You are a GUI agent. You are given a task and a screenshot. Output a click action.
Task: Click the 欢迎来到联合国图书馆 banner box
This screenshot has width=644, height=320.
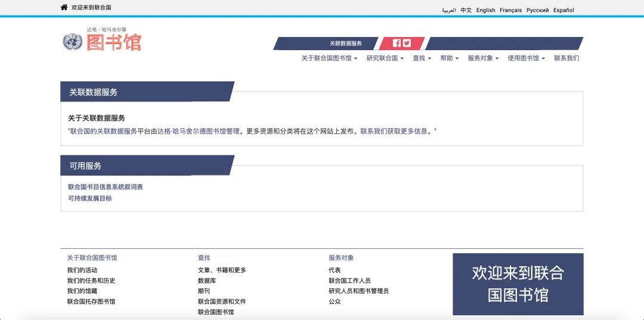tap(518, 284)
